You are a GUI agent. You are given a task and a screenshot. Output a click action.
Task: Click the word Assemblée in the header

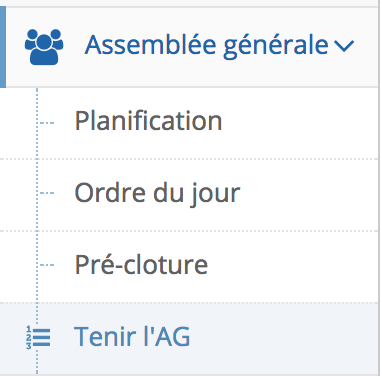pyautogui.click(x=151, y=44)
